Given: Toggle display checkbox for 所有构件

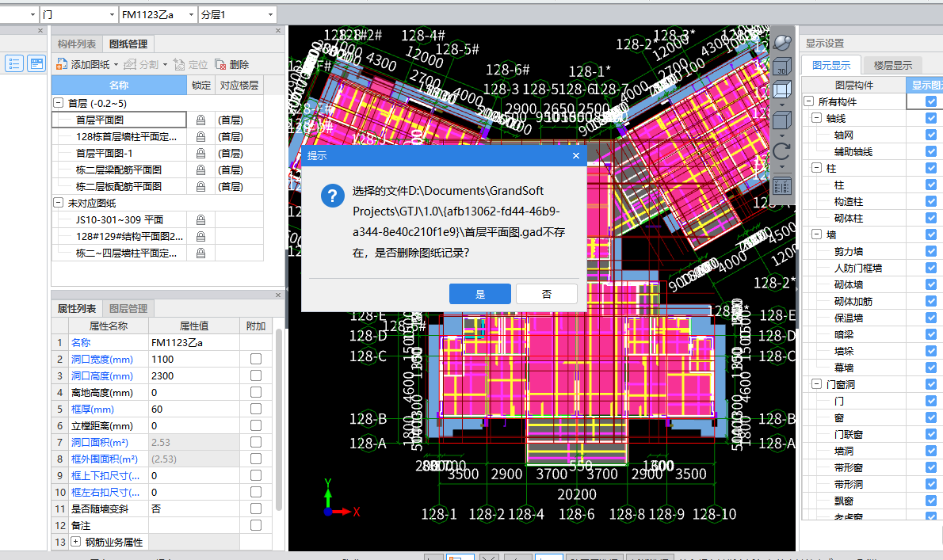Looking at the screenshot, I should [931, 101].
